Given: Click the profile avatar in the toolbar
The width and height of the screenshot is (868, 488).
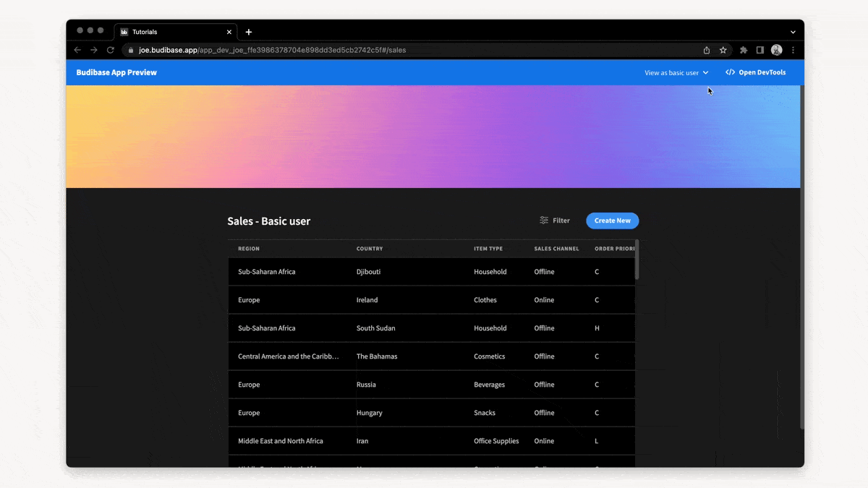Looking at the screenshot, I should (x=776, y=50).
